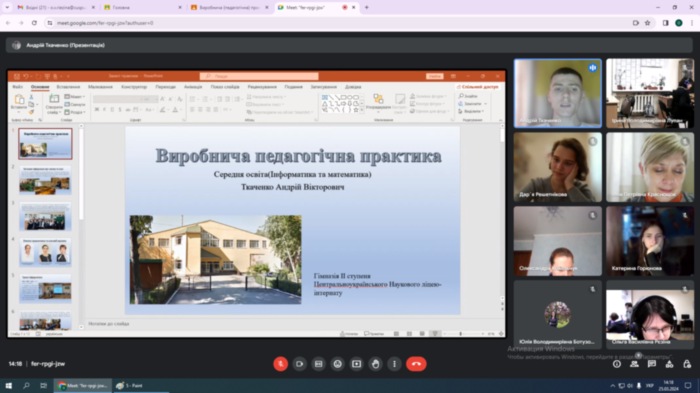This screenshot has height=393, width=700.
Task: Select Андрій Ткаченко video tile
Action: (x=558, y=93)
